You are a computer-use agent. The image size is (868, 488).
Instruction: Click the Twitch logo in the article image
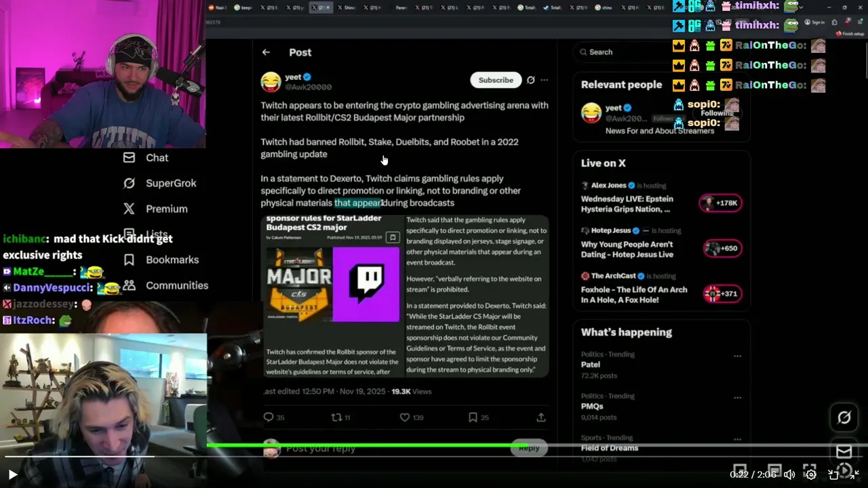tap(366, 284)
